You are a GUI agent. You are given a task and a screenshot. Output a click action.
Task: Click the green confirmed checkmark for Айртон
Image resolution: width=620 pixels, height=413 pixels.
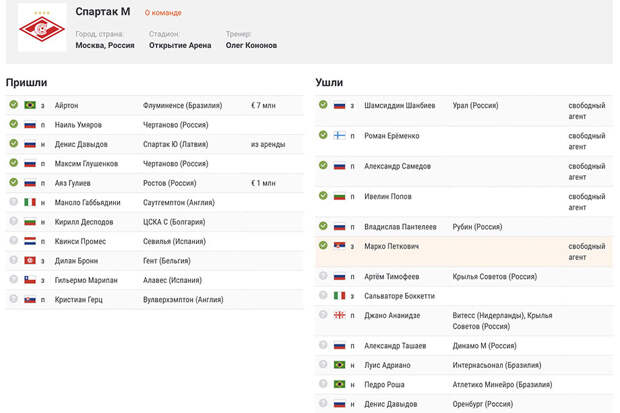click(x=13, y=104)
